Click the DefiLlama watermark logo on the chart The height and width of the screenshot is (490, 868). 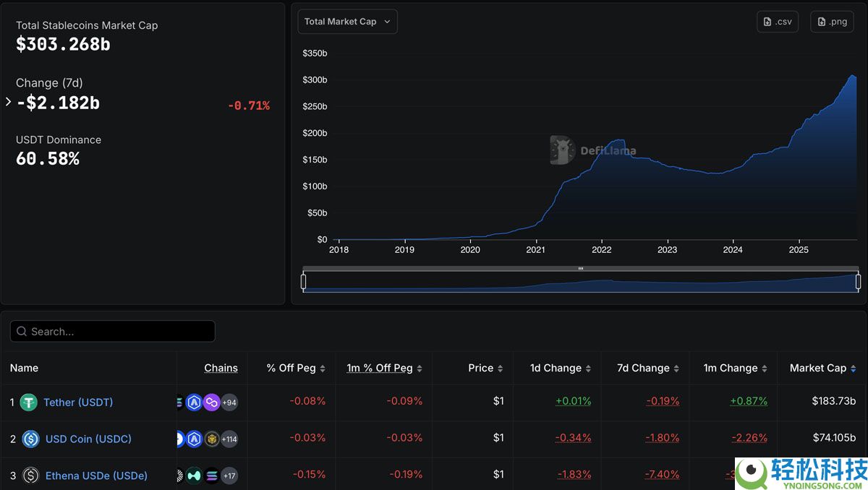561,150
